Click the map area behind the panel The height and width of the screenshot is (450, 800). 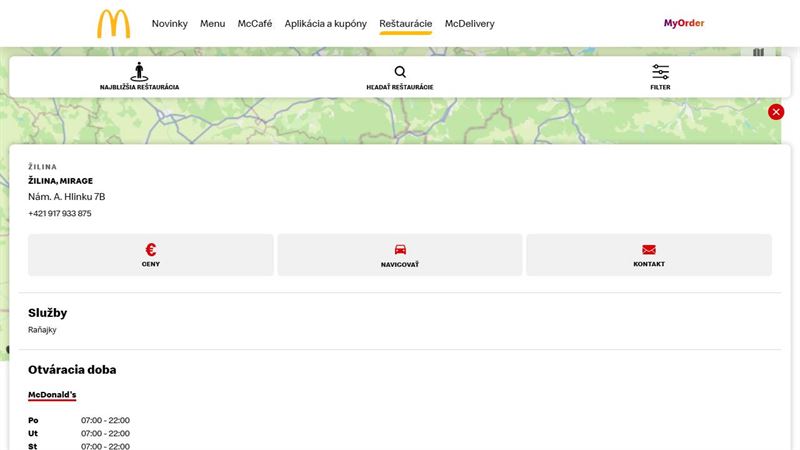[x=388, y=121]
